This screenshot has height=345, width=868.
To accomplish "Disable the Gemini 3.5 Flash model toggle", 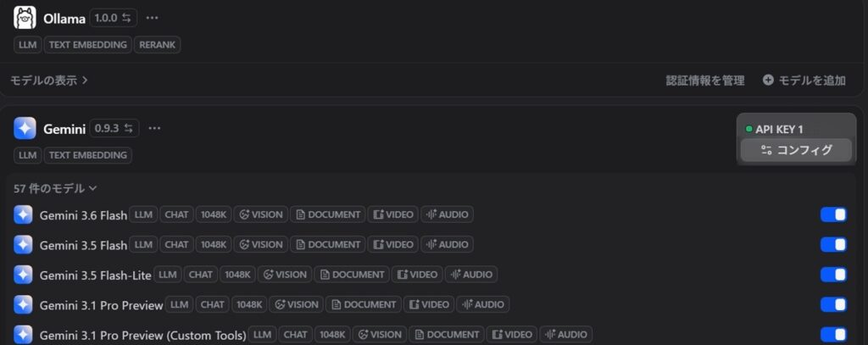I will click(833, 244).
